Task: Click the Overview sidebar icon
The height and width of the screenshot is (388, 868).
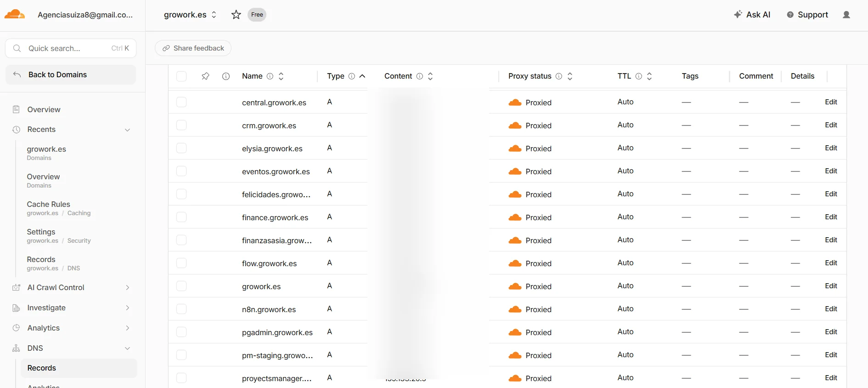Action: click(x=16, y=109)
